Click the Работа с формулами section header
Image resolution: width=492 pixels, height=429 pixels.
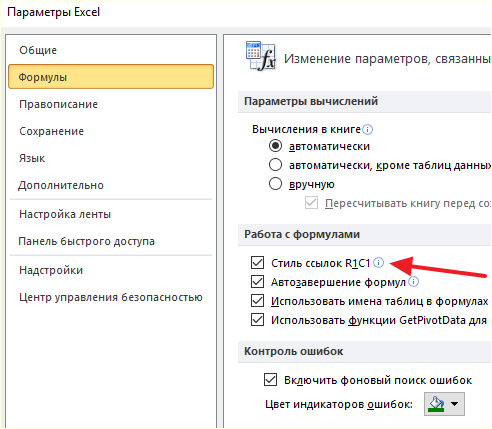pos(302,234)
